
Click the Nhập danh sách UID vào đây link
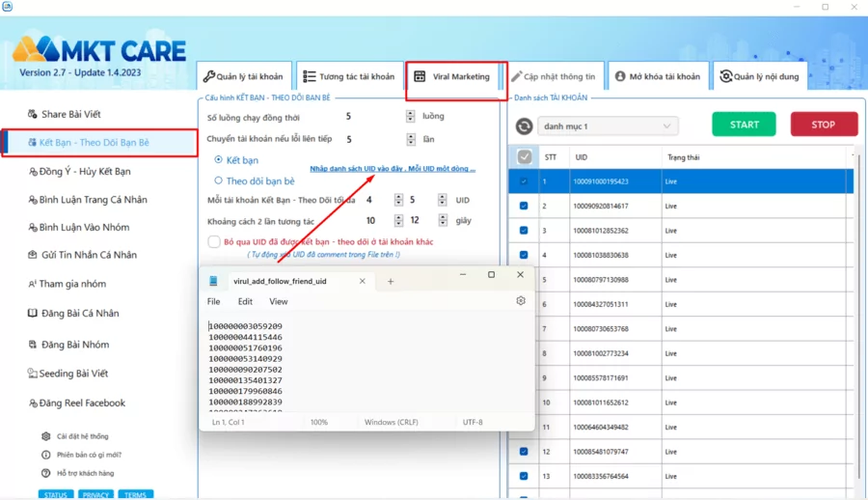tap(392, 169)
